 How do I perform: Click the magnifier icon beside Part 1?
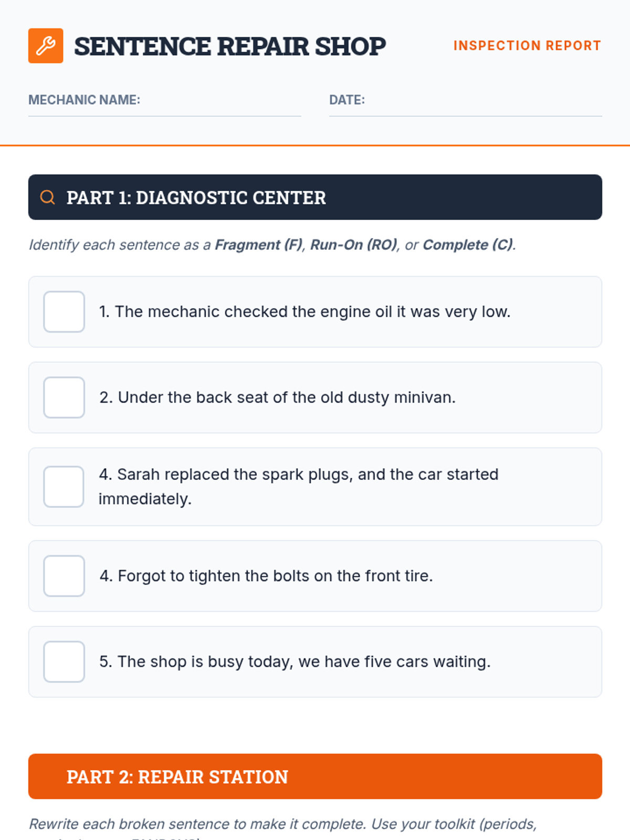pos(48,197)
